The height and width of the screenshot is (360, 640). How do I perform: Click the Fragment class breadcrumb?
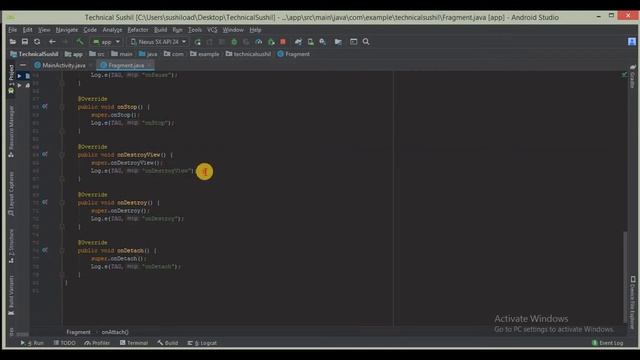tap(293, 54)
